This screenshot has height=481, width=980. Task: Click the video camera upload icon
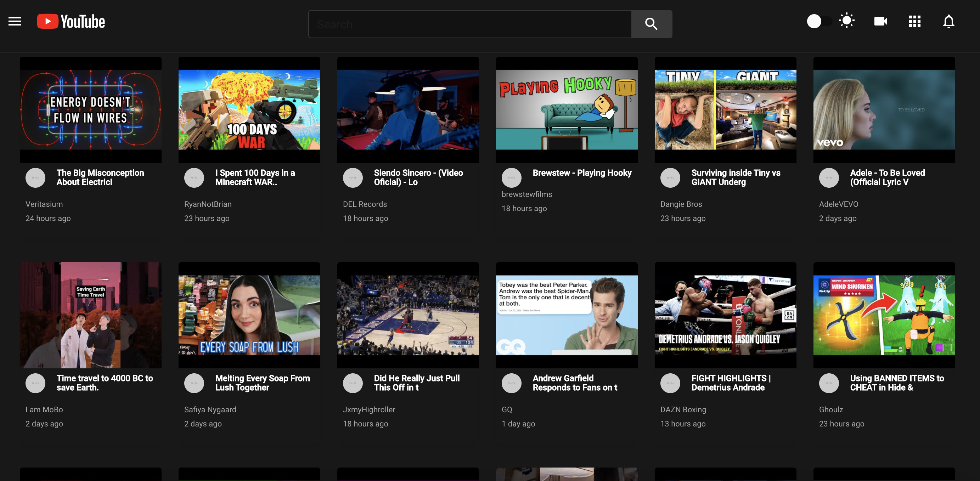(x=880, y=21)
